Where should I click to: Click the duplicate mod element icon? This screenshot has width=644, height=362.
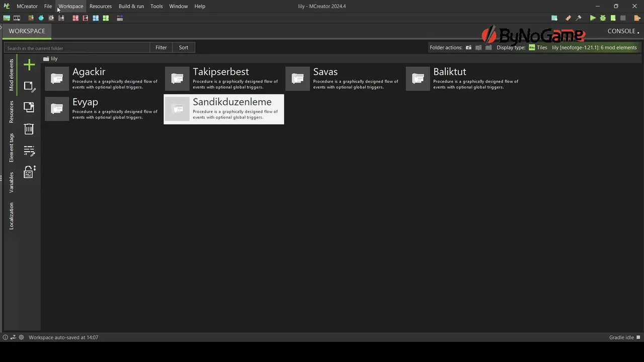point(29,107)
